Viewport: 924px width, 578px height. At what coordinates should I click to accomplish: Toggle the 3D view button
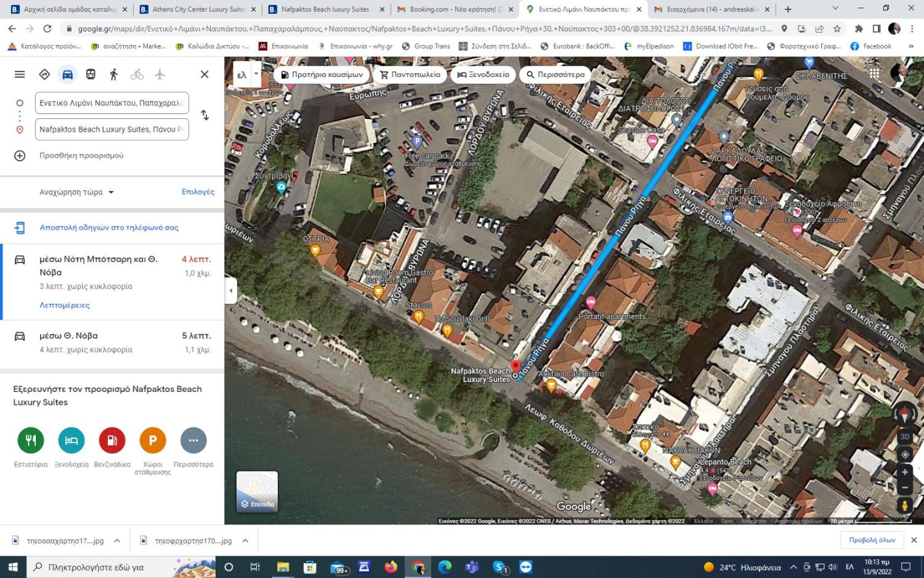point(905,437)
